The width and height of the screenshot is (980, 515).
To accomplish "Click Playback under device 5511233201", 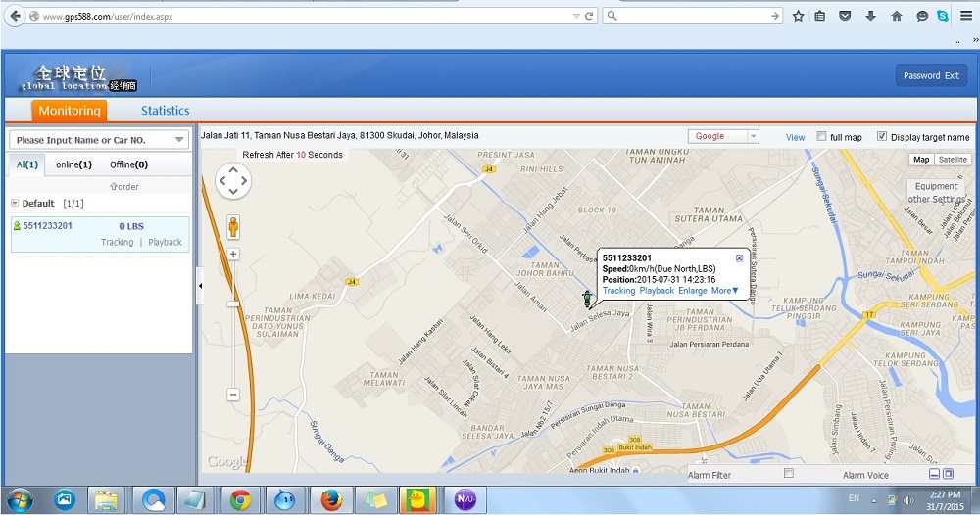I will pos(165,242).
